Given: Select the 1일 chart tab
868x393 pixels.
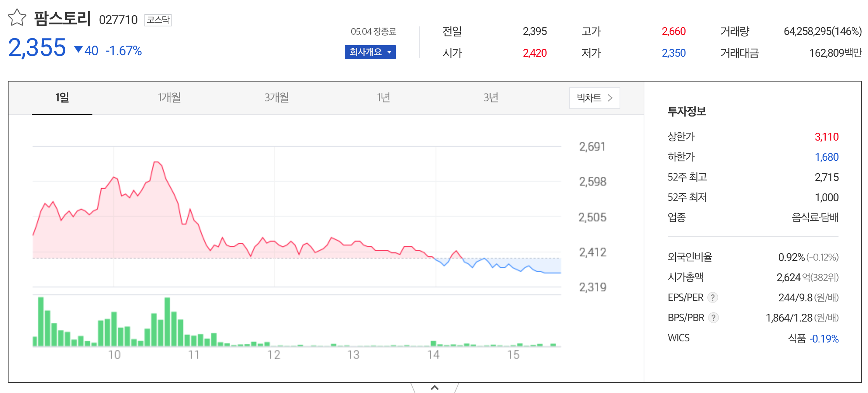Looking at the screenshot, I should coord(62,97).
